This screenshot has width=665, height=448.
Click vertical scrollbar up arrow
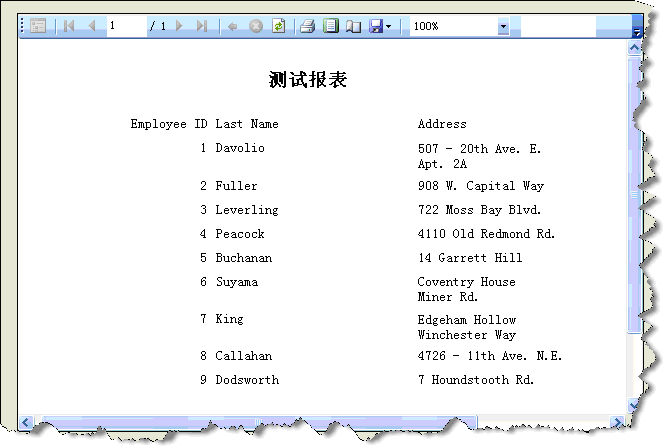634,48
